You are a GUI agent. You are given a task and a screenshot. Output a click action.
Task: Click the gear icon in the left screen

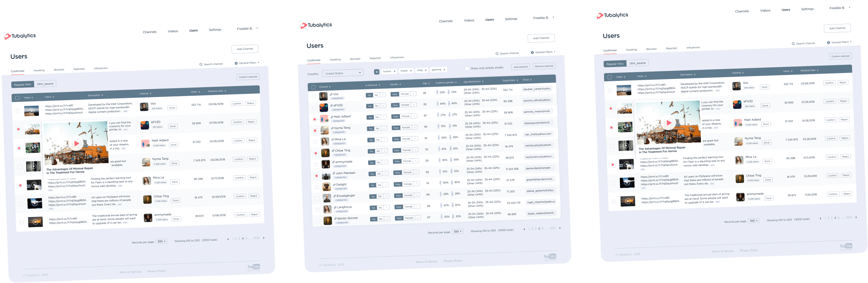click(x=236, y=63)
